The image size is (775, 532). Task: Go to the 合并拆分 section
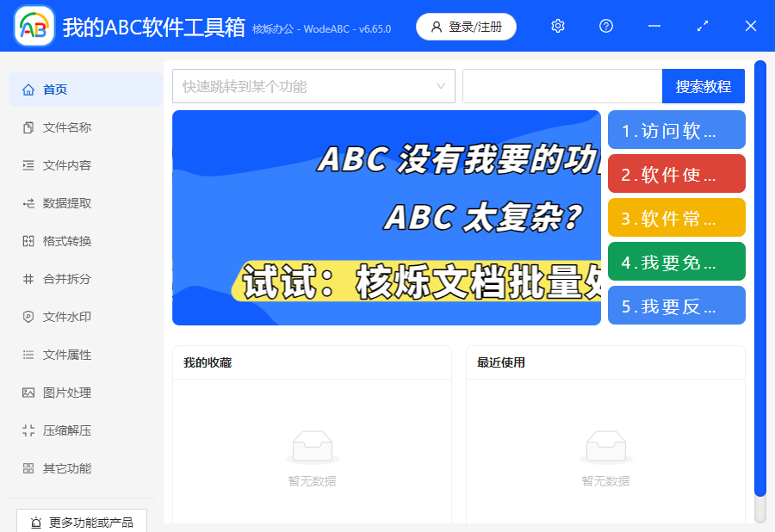[x=85, y=279]
